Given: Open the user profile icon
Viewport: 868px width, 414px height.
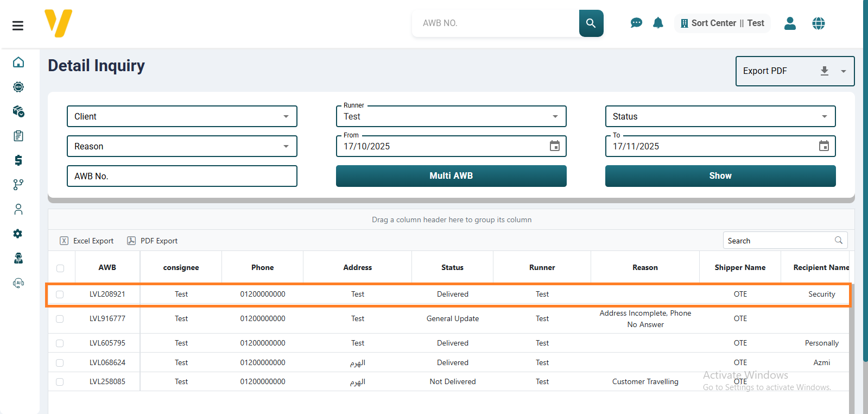Looking at the screenshot, I should click(x=790, y=23).
